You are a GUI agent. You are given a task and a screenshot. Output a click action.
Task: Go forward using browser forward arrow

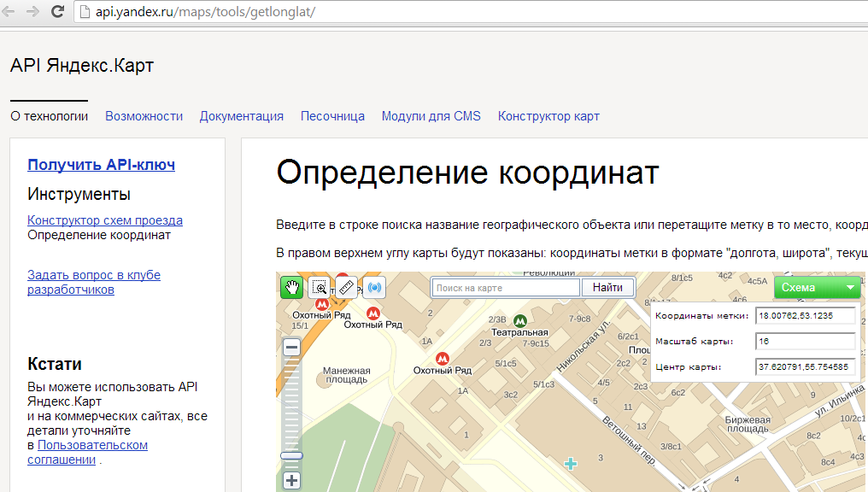point(32,12)
